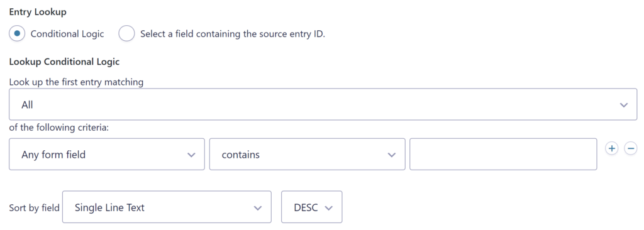Open the 'Single Line Text' sort field dropdown
This screenshot has height=230, width=644.
coord(167,207)
